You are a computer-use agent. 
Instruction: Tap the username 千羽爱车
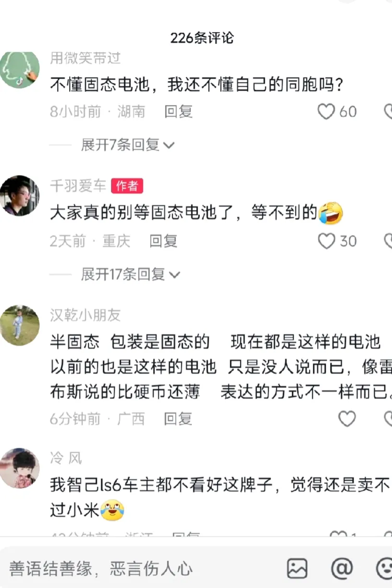tap(78, 186)
